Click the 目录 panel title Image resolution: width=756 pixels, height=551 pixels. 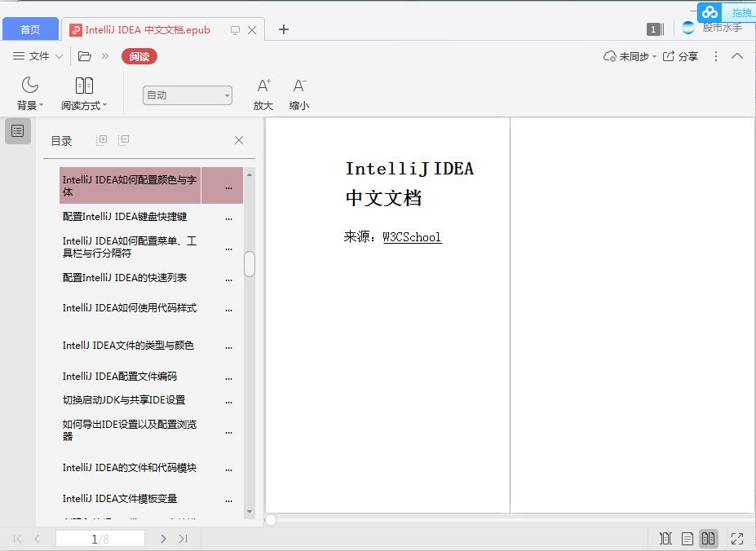click(x=61, y=141)
